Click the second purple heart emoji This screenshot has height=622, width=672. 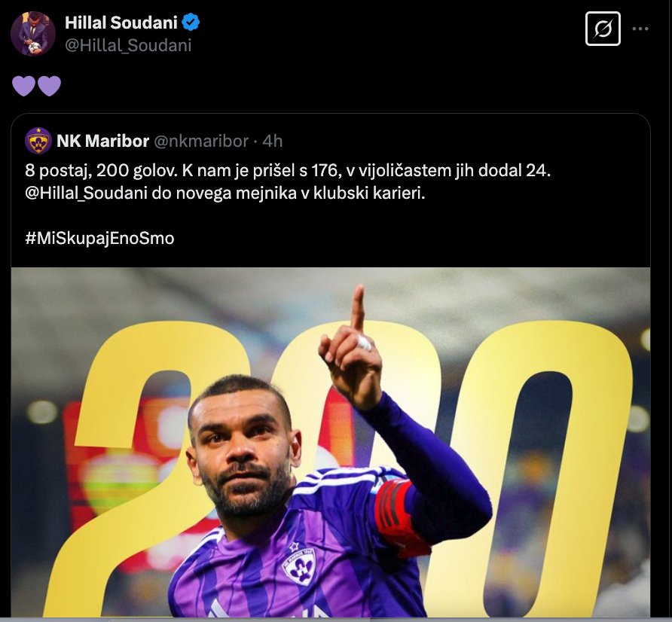tap(49, 86)
